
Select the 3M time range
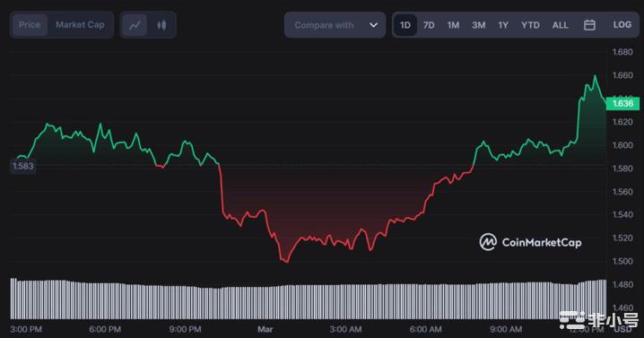click(x=478, y=25)
